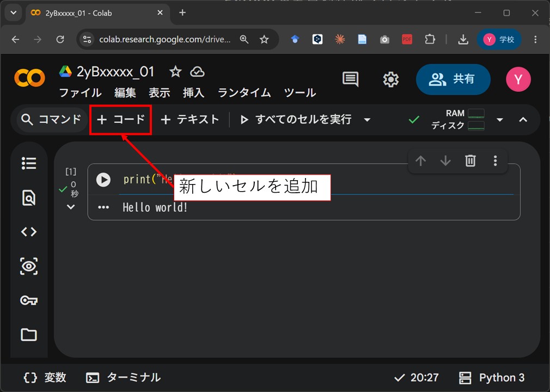Image resolution: width=550 pixels, height=392 pixels.
Task: Expand run all cells dropdown arrow
Action: tap(367, 120)
